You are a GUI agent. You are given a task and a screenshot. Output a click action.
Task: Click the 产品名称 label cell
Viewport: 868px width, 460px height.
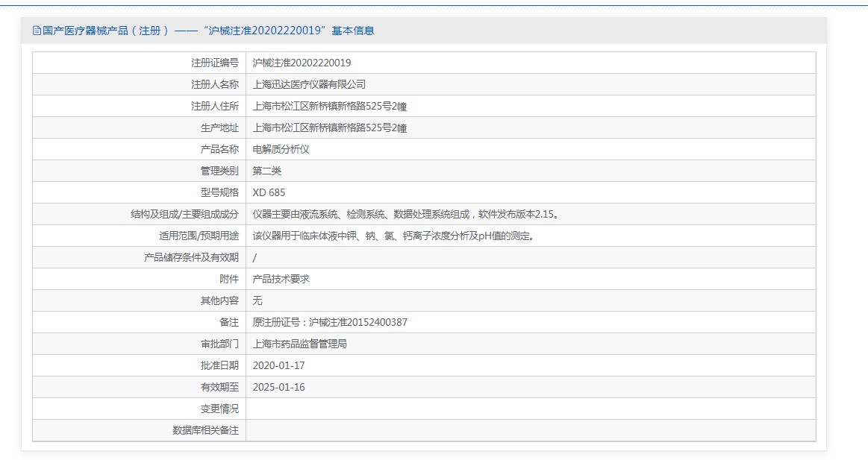140,149
